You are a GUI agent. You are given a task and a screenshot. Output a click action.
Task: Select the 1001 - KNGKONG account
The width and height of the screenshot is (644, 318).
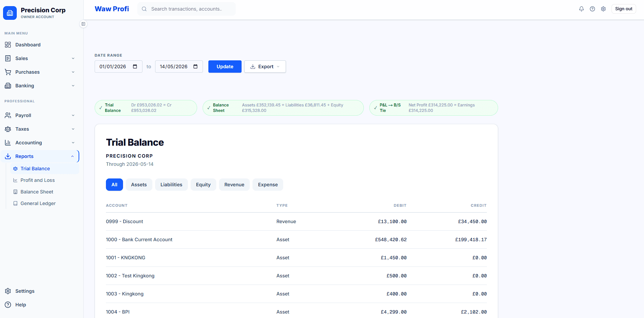point(296,258)
